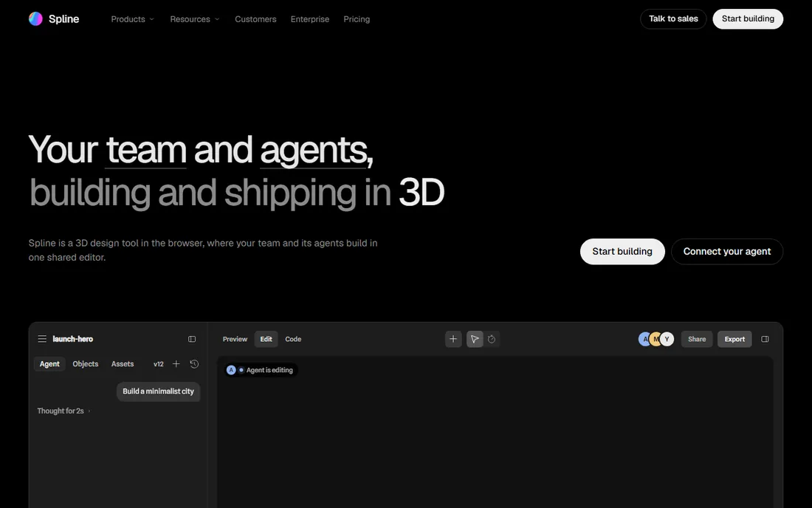Image resolution: width=812 pixels, height=508 pixels.
Task: Open the Pricing nav link
Action: click(x=357, y=19)
